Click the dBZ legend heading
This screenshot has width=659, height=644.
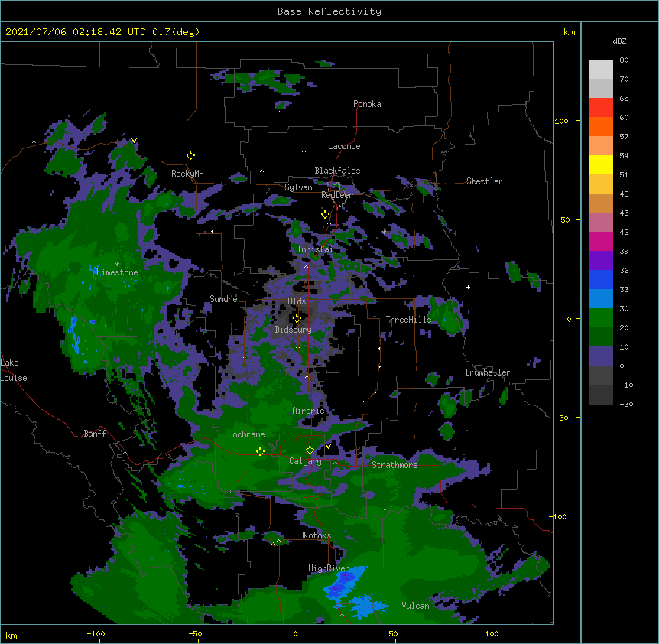pos(619,41)
